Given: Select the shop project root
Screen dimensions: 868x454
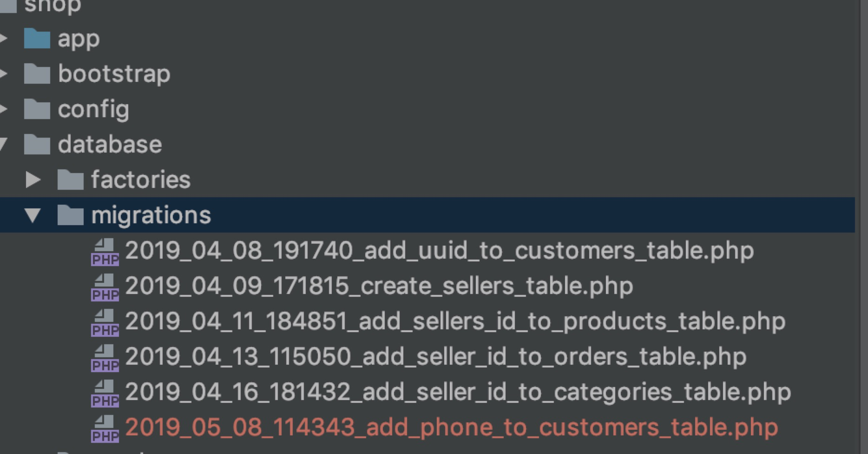Looking at the screenshot, I should click(x=51, y=6).
